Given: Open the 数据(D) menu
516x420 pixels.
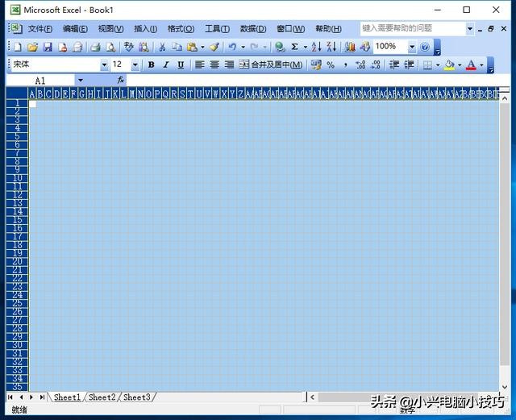Looking at the screenshot, I should [252, 29].
